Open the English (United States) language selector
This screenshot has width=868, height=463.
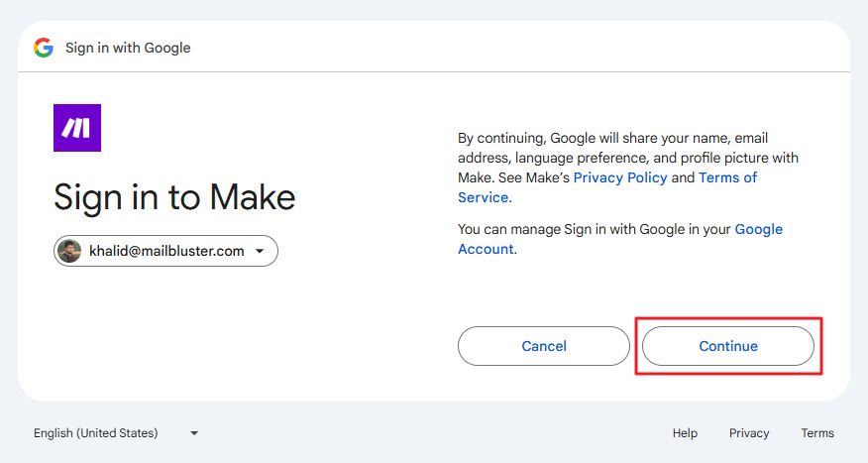point(96,433)
